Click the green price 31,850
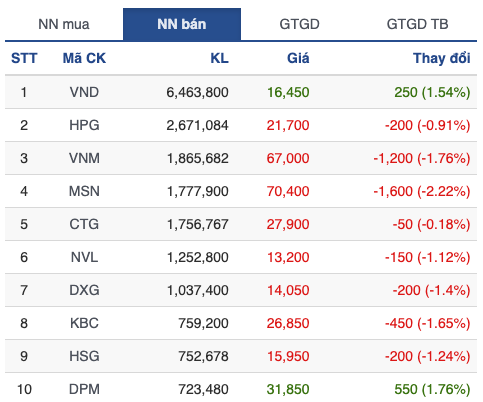 [x=288, y=389]
